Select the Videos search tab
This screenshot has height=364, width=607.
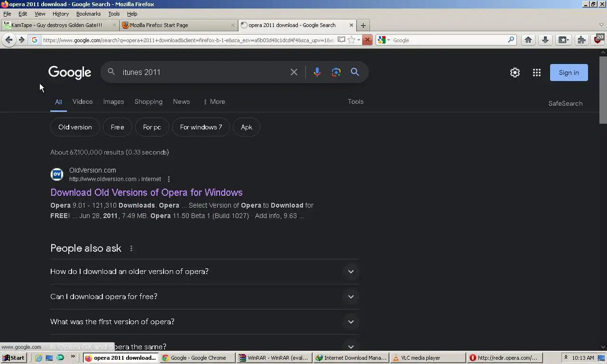(x=83, y=101)
